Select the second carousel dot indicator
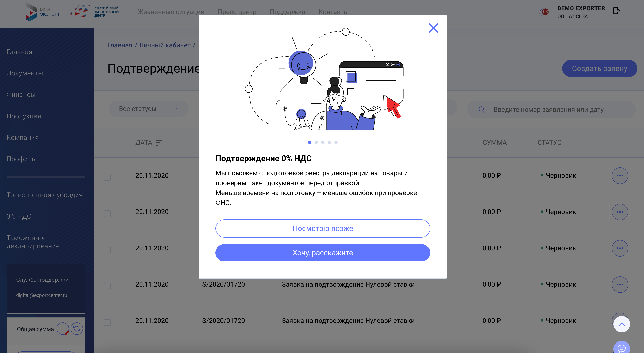 point(316,142)
